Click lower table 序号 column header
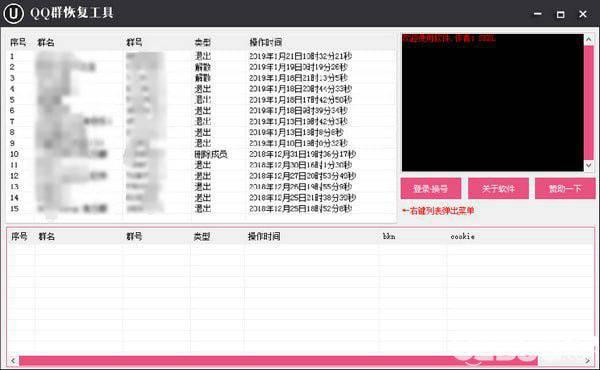600x370 pixels. [19, 236]
